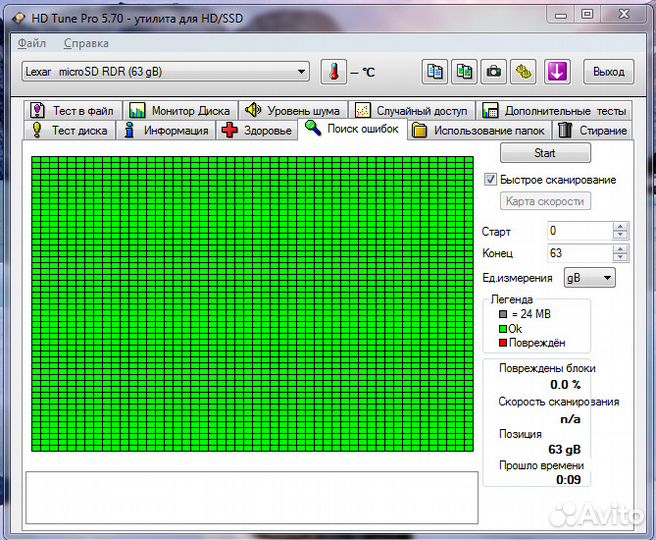Open the Справка menu
656x540 pixels.
(86, 44)
